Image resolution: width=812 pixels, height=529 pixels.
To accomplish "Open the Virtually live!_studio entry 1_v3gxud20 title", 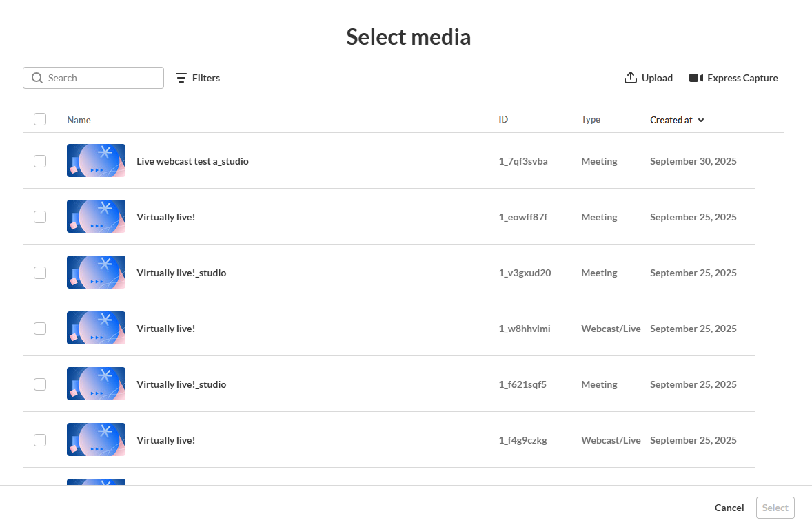I will 181,273.
